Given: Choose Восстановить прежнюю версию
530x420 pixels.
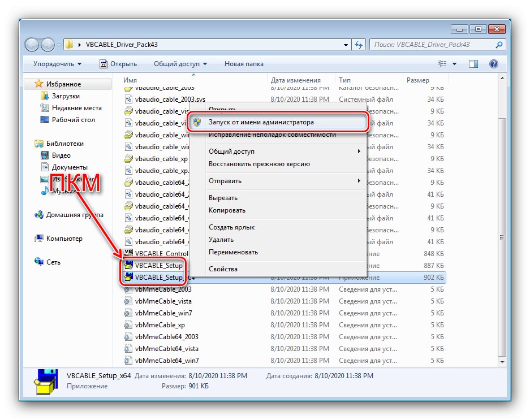Looking at the screenshot, I should [x=278, y=164].
